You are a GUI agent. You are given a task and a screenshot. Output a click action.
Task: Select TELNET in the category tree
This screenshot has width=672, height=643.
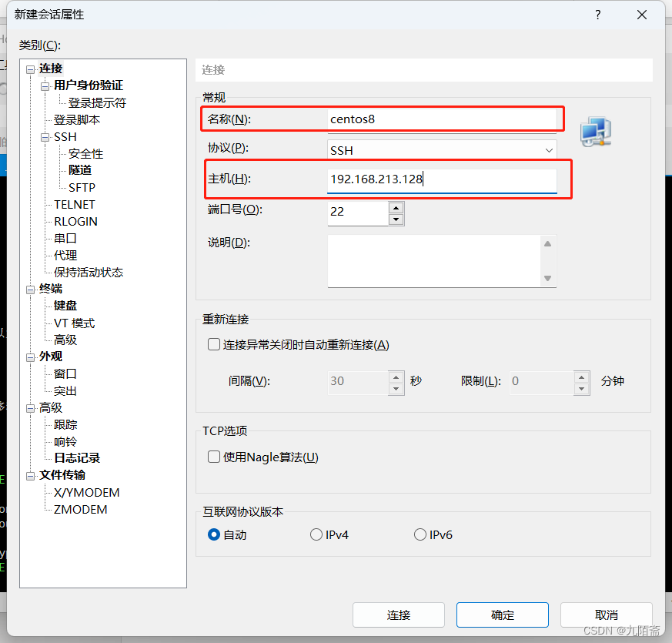coord(75,205)
